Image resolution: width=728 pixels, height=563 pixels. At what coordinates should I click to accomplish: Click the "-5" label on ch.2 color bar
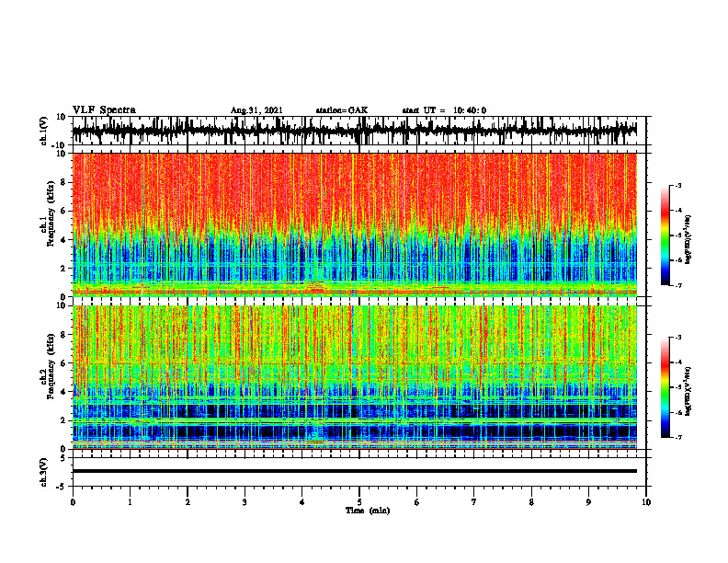point(677,387)
